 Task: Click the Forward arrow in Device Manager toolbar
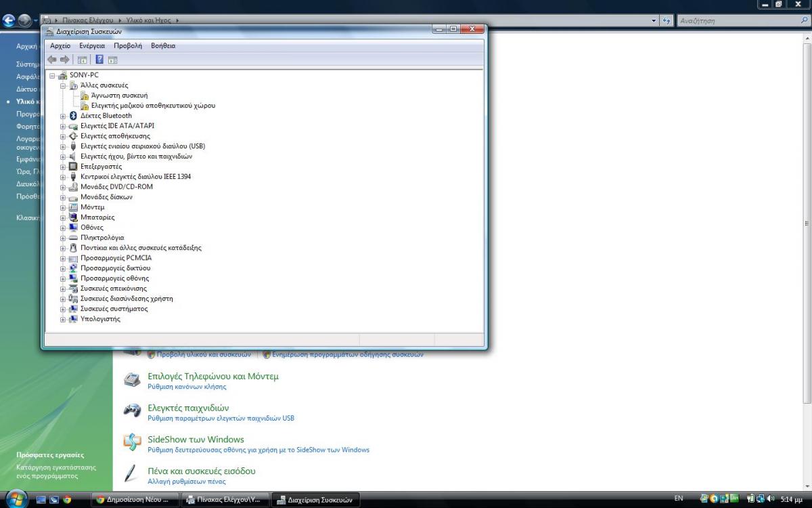click(65, 60)
